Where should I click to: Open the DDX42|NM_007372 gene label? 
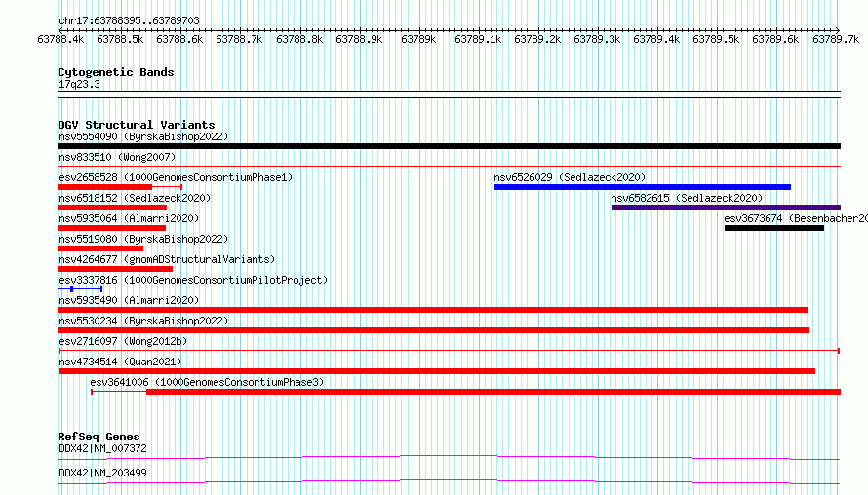click(x=102, y=448)
